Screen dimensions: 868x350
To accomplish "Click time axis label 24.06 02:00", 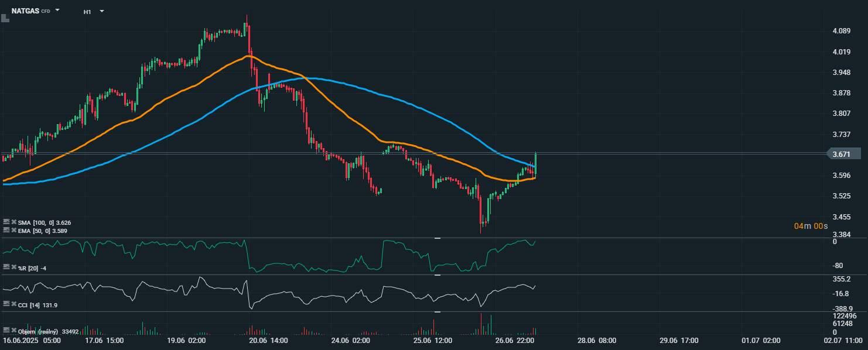I will tap(350, 340).
